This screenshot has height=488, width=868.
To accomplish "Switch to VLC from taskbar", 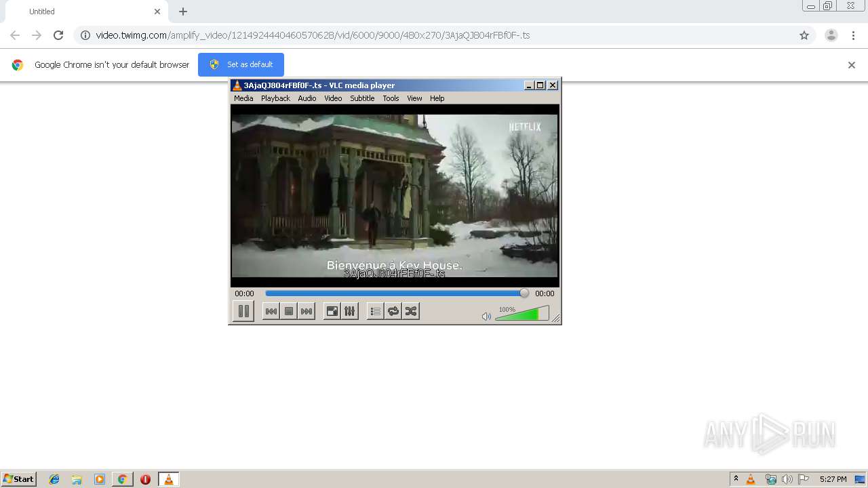I will coord(169,479).
